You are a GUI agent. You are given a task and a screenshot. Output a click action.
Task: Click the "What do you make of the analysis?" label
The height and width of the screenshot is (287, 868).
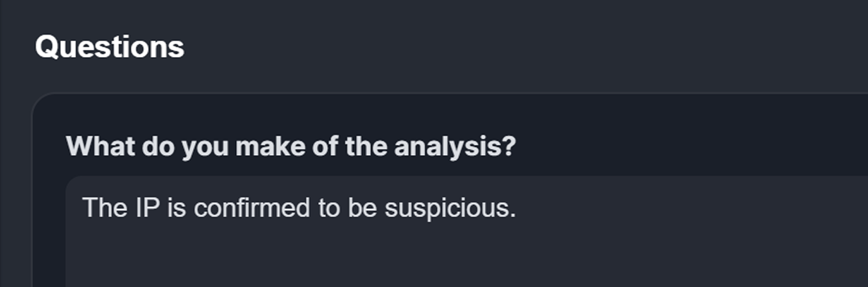coord(291,147)
